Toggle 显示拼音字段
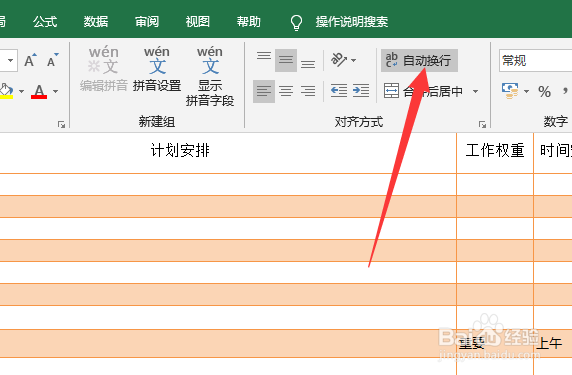 pyautogui.click(x=210, y=76)
